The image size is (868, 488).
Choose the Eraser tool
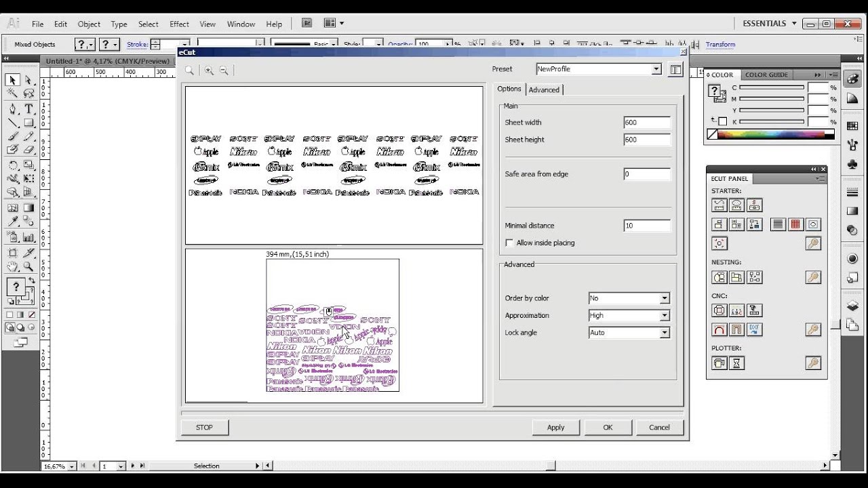[x=28, y=150]
